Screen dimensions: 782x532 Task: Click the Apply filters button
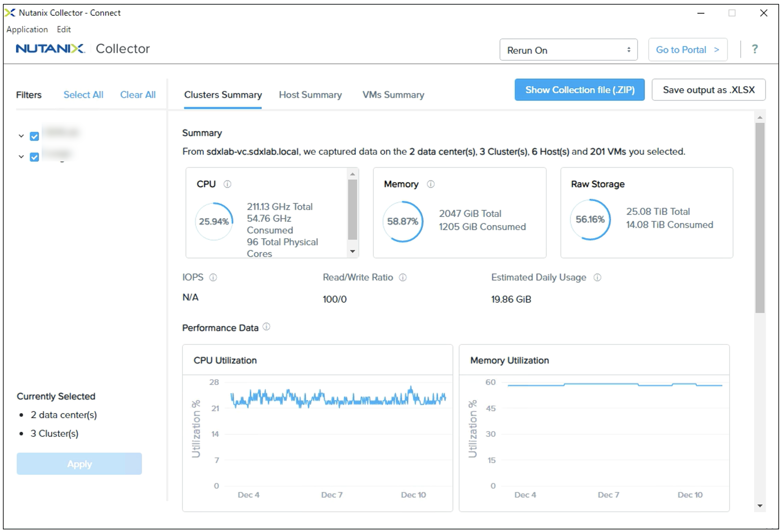pyautogui.click(x=79, y=464)
